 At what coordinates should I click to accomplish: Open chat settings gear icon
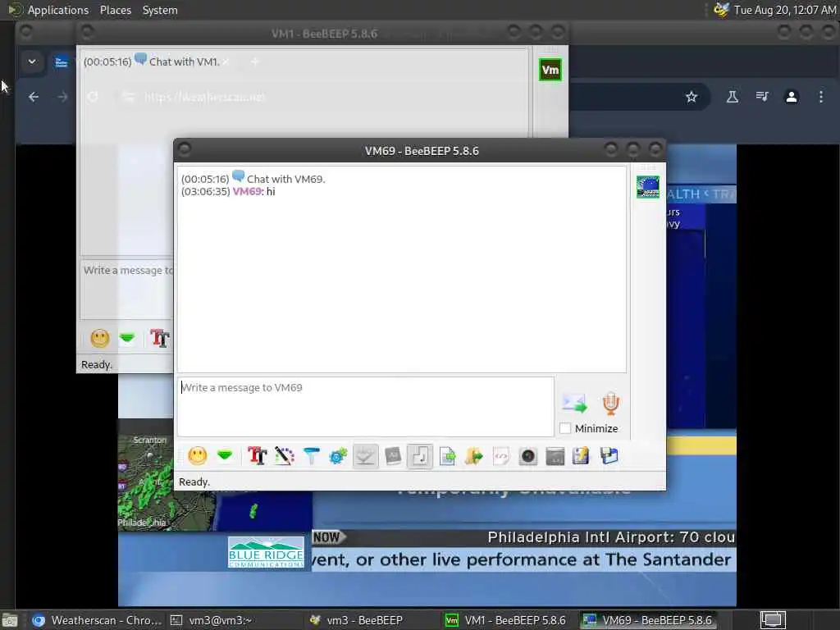[x=338, y=456]
